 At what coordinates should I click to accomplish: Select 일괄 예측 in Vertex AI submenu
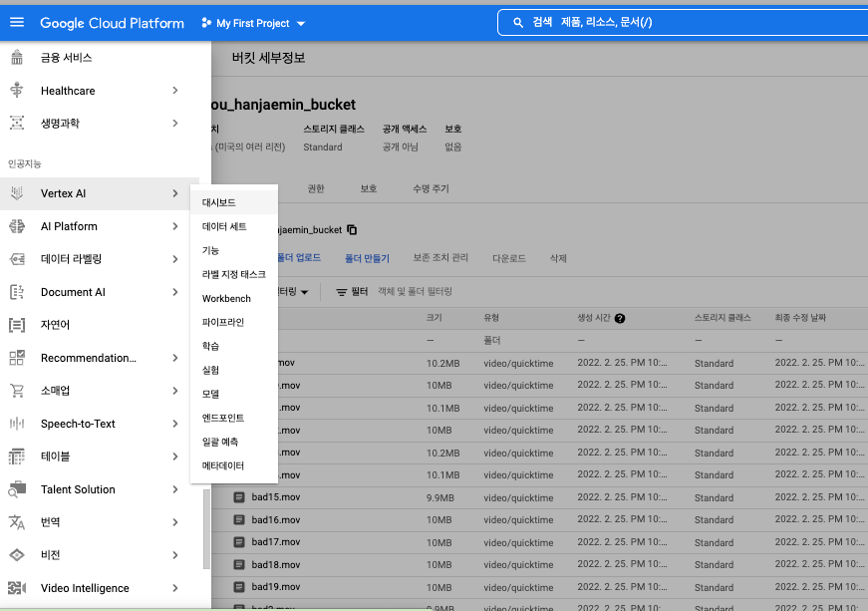233,442
